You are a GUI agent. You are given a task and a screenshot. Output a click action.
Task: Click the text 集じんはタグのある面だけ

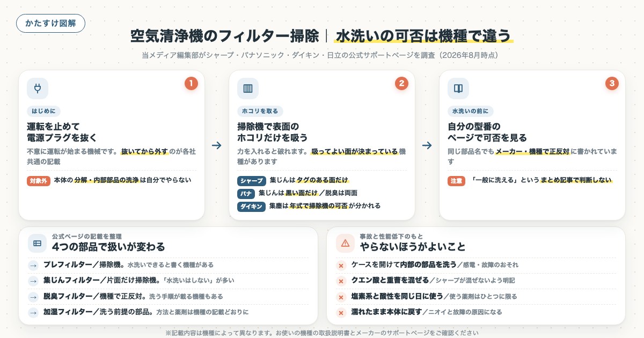pyautogui.click(x=309, y=180)
